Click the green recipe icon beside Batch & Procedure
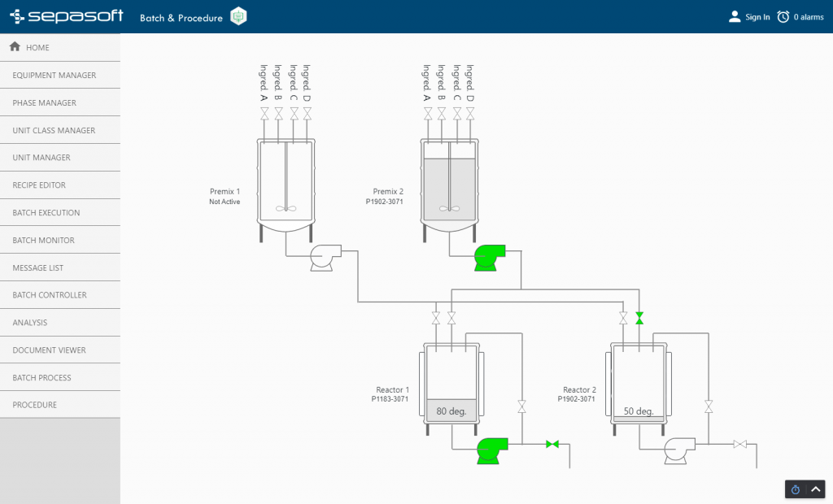The height and width of the screenshot is (504, 833). coord(238,15)
